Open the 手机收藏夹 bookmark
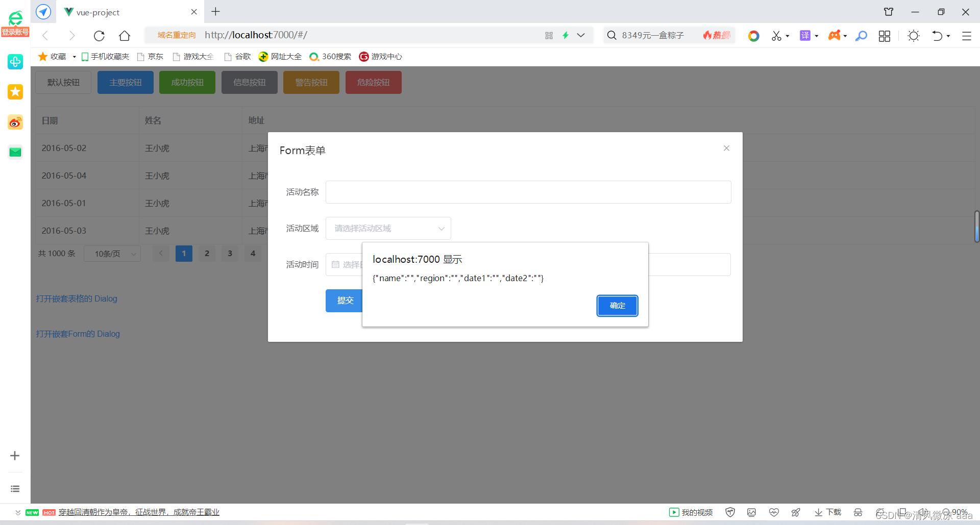The image size is (980, 525). (x=105, y=56)
